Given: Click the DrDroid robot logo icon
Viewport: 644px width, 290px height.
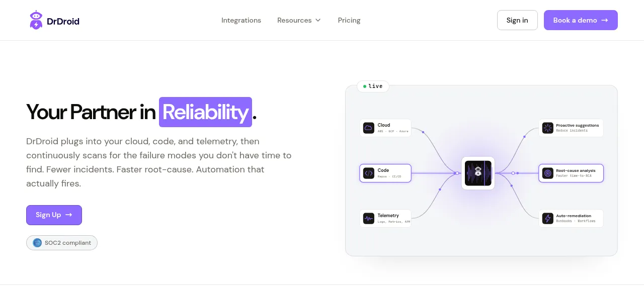Looking at the screenshot, I should click(36, 20).
